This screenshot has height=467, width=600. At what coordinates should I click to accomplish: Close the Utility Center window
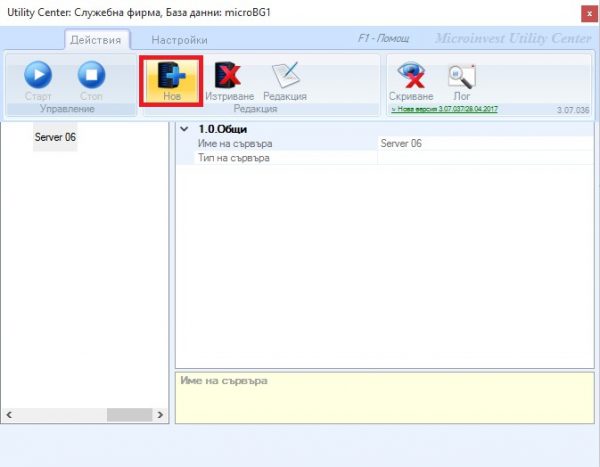pyautogui.click(x=589, y=14)
